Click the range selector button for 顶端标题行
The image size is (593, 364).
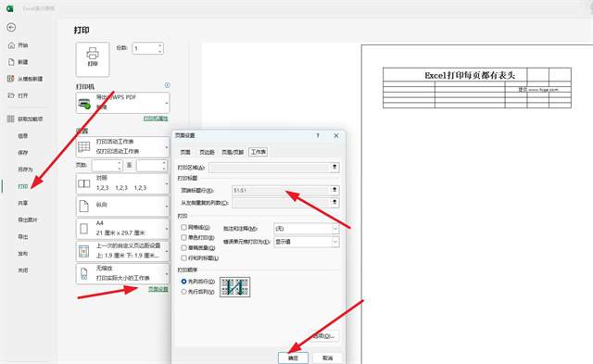pos(334,190)
